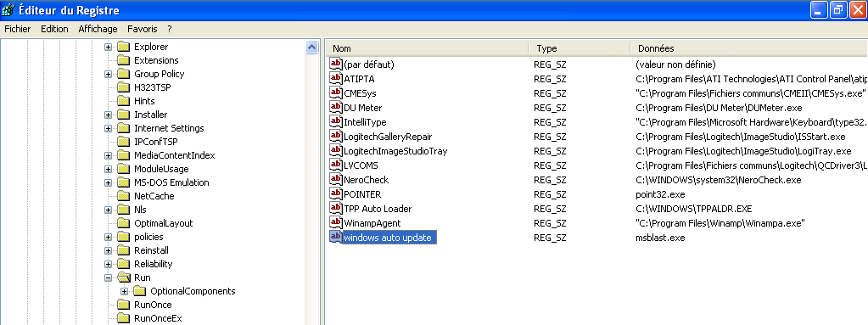
Task: Open the Fichier menu
Action: [18, 29]
